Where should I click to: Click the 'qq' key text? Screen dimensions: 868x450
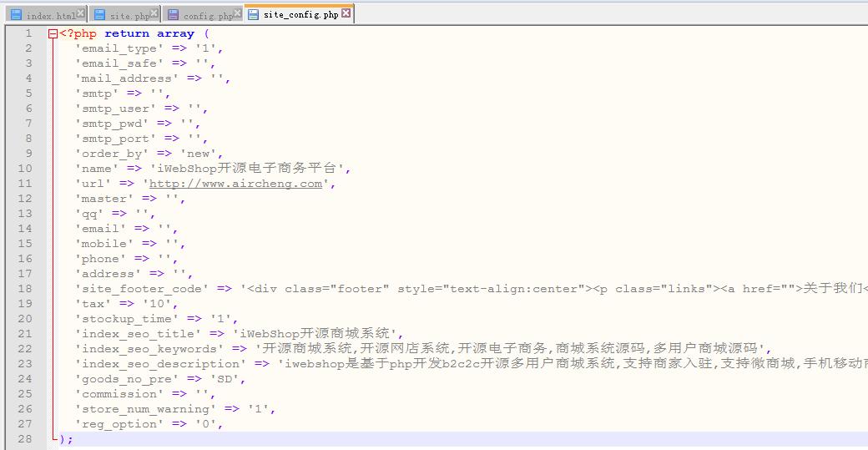tap(89, 214)
